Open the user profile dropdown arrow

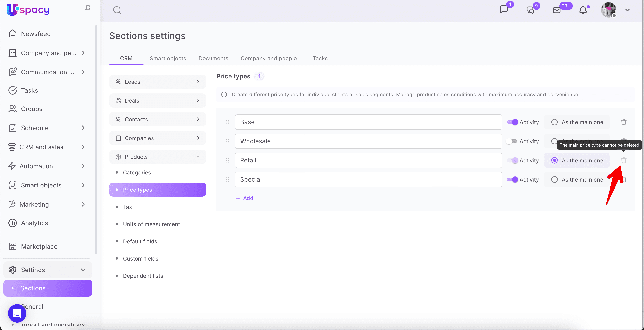click(627, 10)
